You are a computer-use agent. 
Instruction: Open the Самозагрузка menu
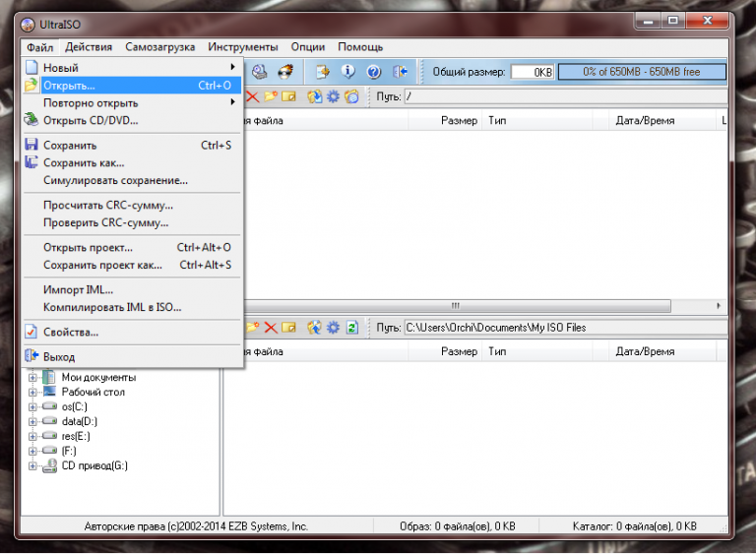tap(160, 47)
